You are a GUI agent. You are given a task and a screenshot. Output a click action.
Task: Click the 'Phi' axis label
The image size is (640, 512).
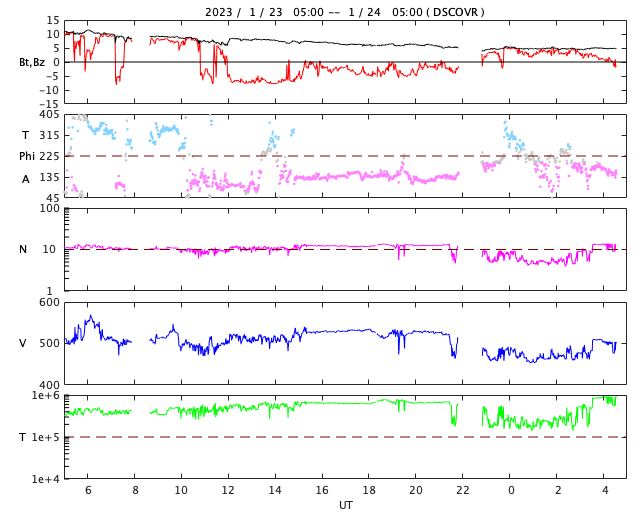pos(27,156)
